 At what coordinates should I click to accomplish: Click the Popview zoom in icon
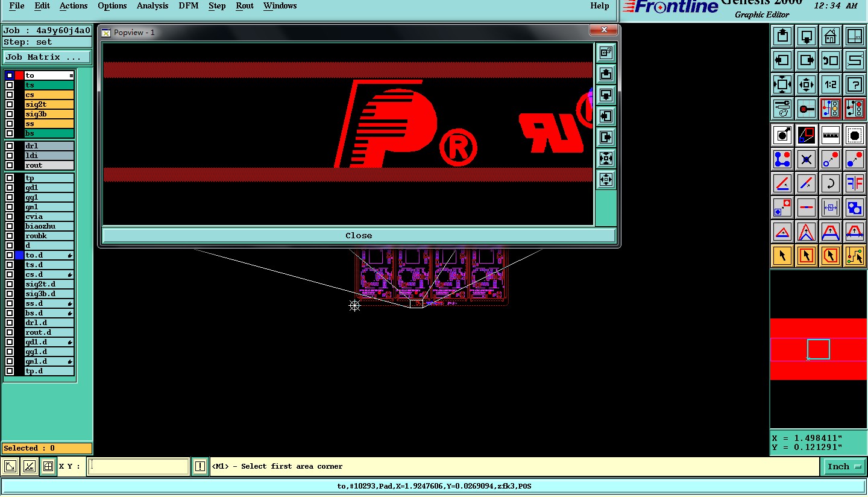pyautogui.click(x=606, y=159)
